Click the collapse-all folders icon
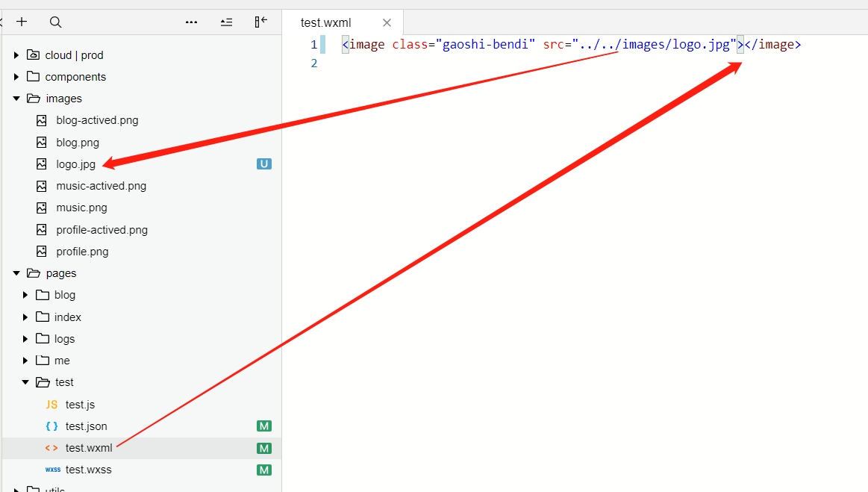This screenshot has width=868, height=492. (226, 22)
